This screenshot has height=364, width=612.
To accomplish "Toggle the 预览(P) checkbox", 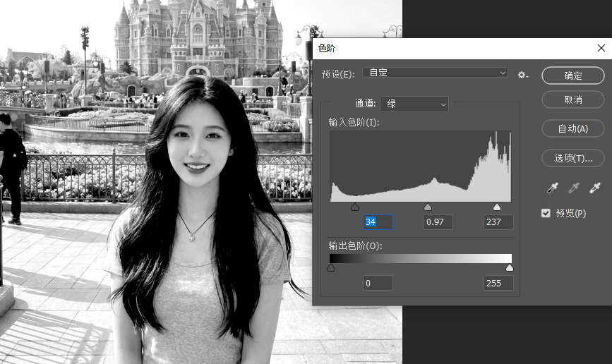I will pyautogui.click(x=546, y=213).
